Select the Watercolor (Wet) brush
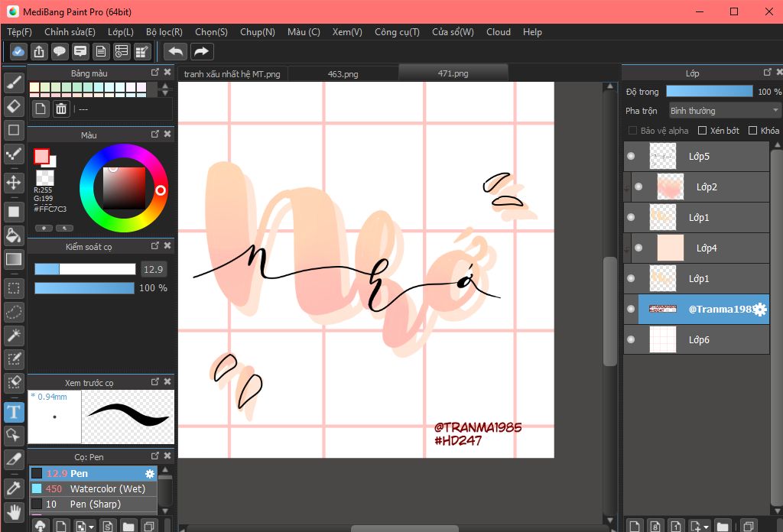This screenshot has width=783, height=532. coord(93,489)
